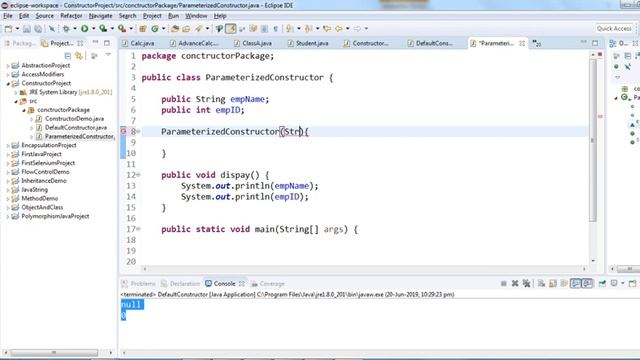Click Collapse All in Project Explorer
The image size is (640, 360).
pyautogui.click(x=68, y=56)
